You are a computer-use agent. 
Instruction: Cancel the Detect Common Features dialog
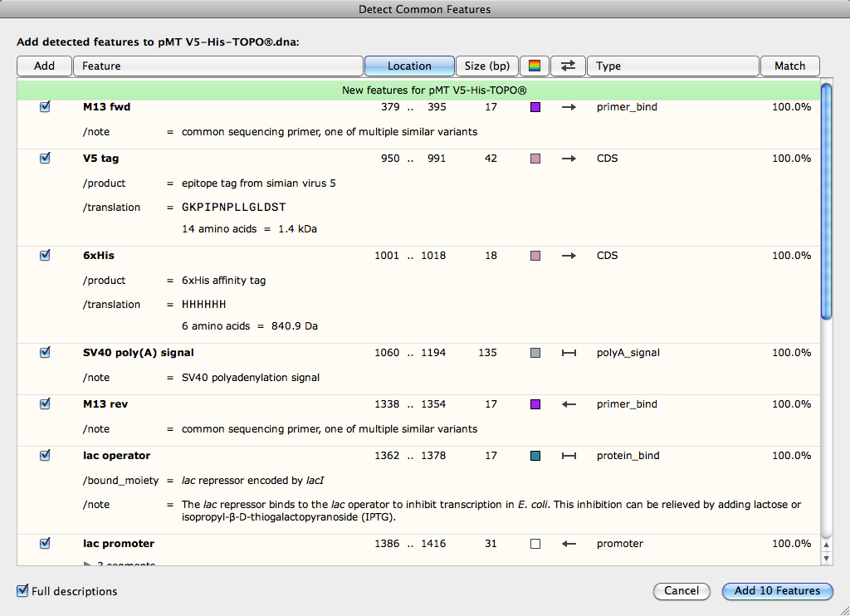point(681,591)
